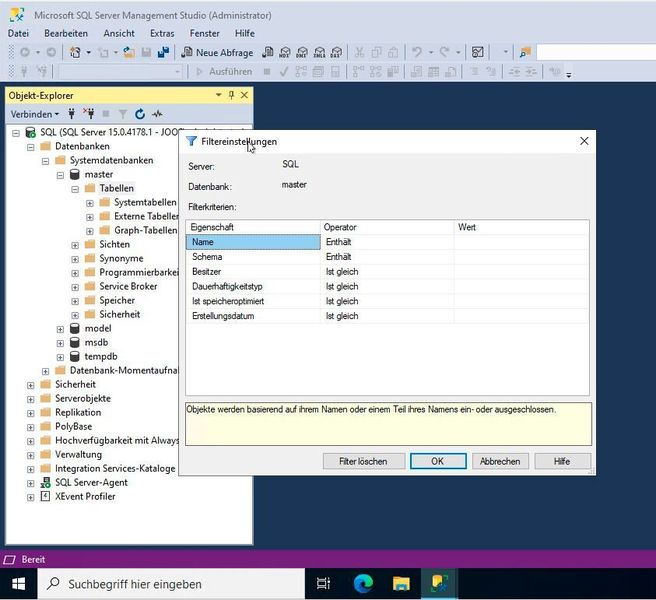656x600 pixels.
Task: Click the disconnect plug icon in Objekt-Explorer
Action: (x=88, y=114)
